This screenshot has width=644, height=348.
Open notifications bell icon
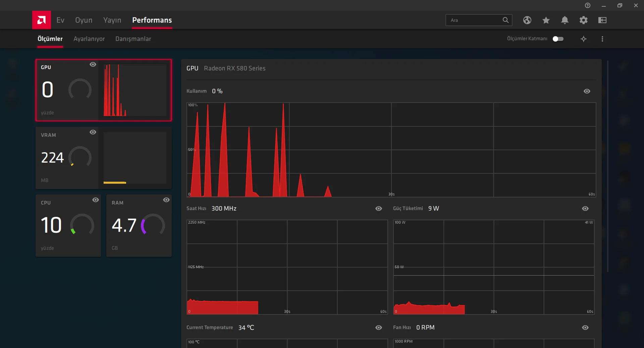coord(565,20)
